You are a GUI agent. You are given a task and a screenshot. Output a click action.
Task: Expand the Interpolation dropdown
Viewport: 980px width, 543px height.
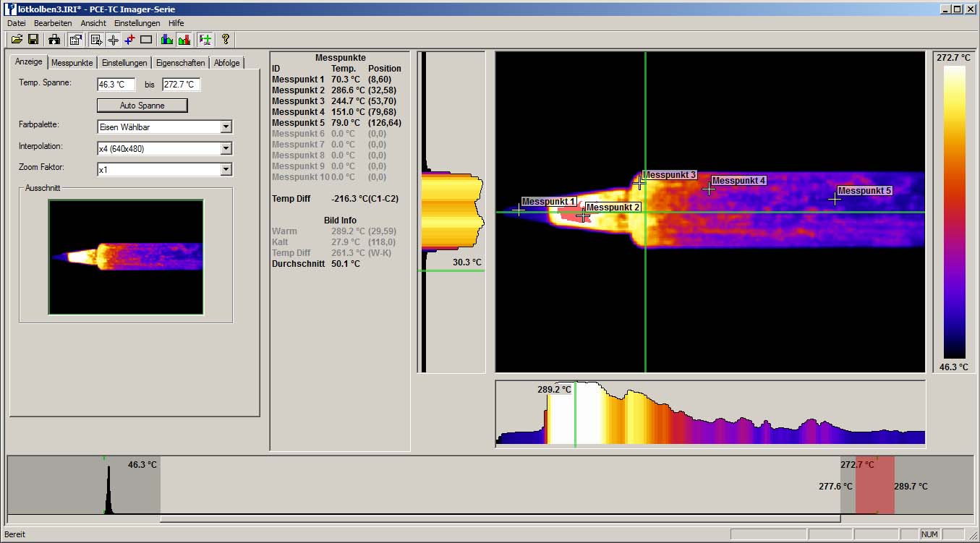(x=226, y=148)
